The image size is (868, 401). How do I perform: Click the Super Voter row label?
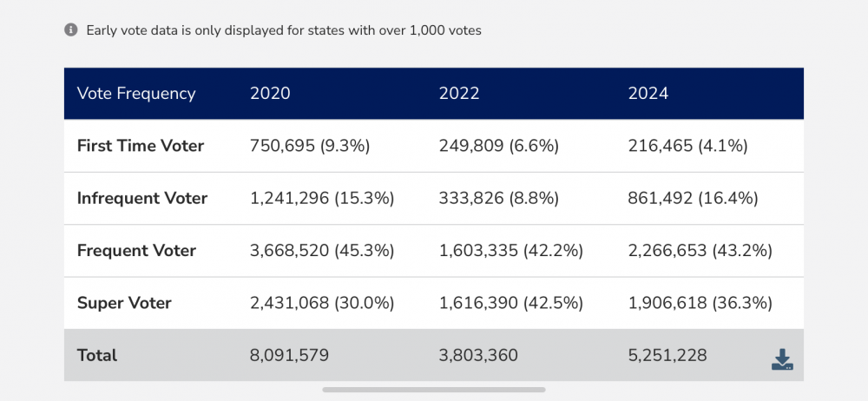(124, 303)
